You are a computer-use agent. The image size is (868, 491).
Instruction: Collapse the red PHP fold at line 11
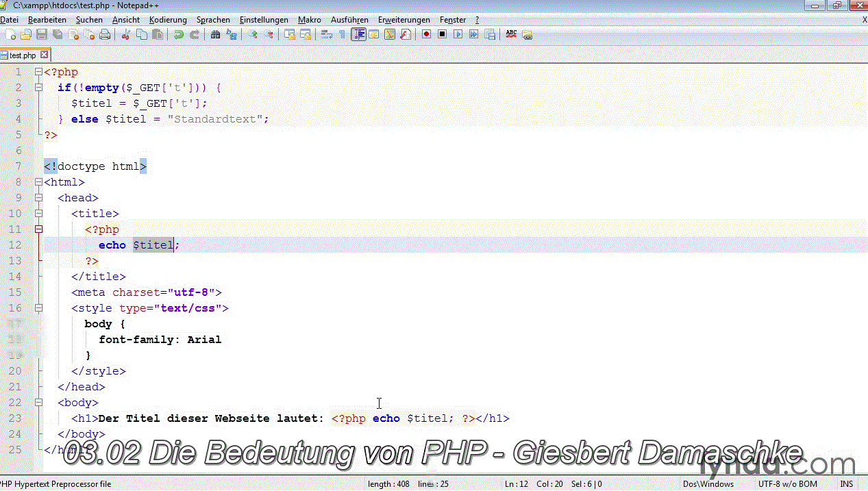click(38, 229)
